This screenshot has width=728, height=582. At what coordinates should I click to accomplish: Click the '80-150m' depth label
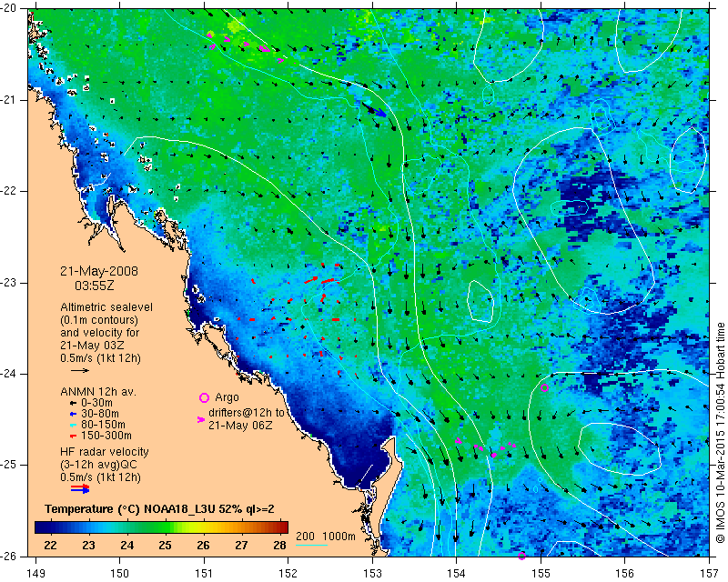pyautogui.click(x=103, y=424)
